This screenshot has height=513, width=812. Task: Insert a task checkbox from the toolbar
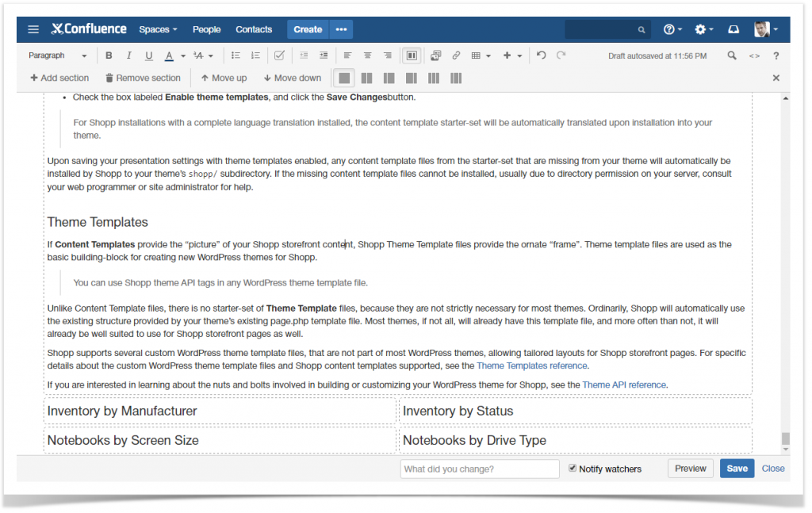279,55
